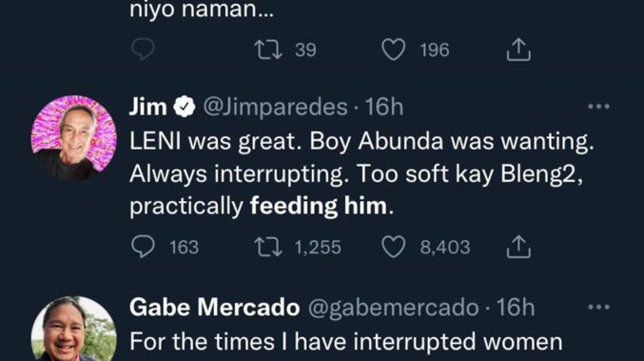Click the display name Jim
The image size is (644, 361).
147,107
